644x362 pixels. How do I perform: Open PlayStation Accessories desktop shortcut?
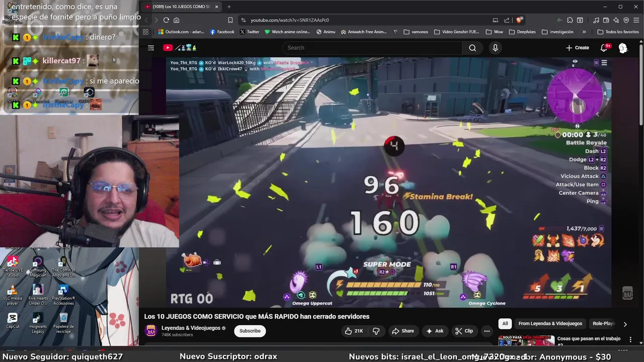pyautogui.click(x=63, y=295)
